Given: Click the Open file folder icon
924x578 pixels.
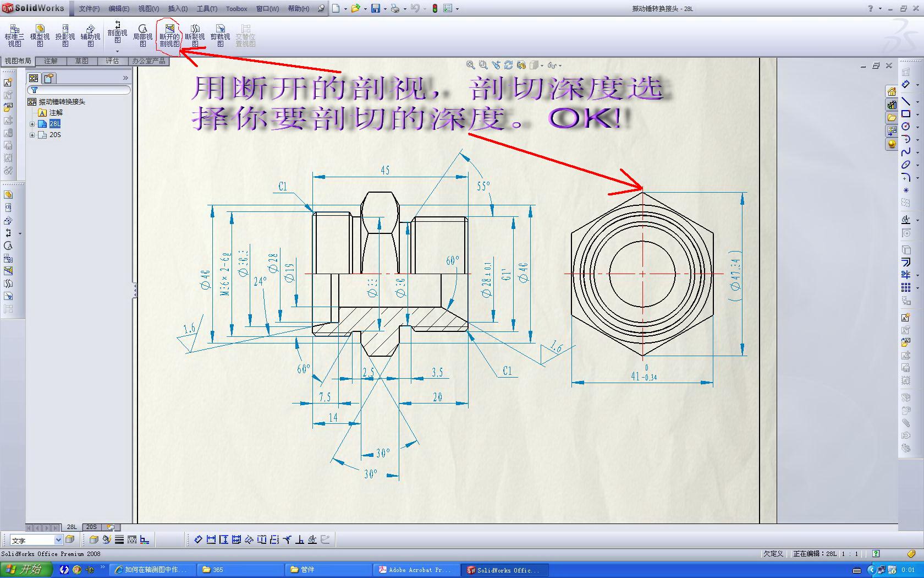Looking at the screenshot, I should coord(355,8).
